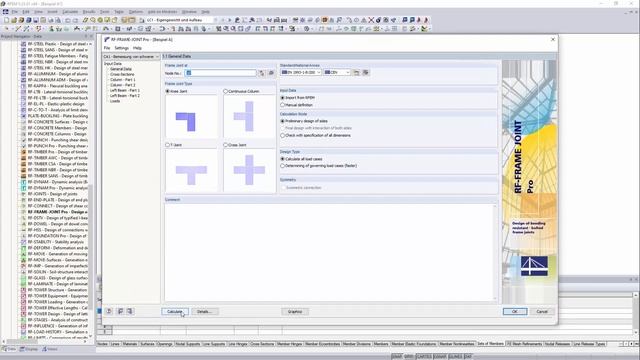This screenshot has width=640, height=360.
Task: Click the Knee Joint thumbnail image
Action: coord(191,117)
